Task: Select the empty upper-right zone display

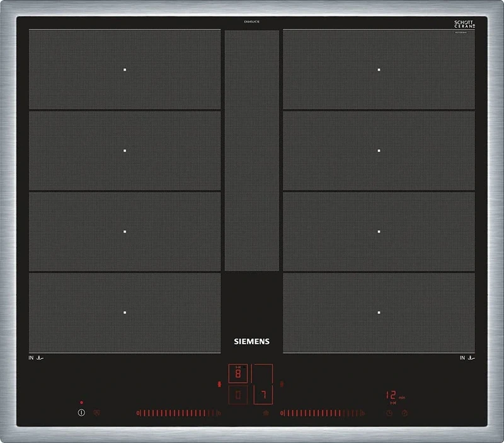Action: click(263, 373)
